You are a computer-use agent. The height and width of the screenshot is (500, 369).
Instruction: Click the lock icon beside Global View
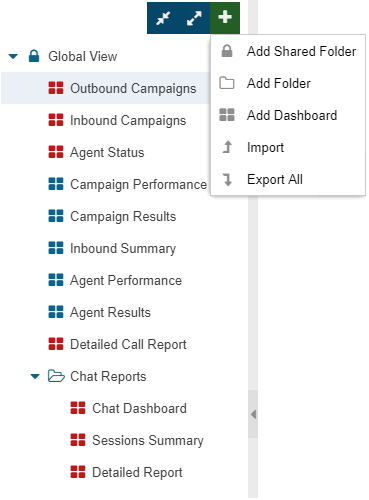pos(34,56)
